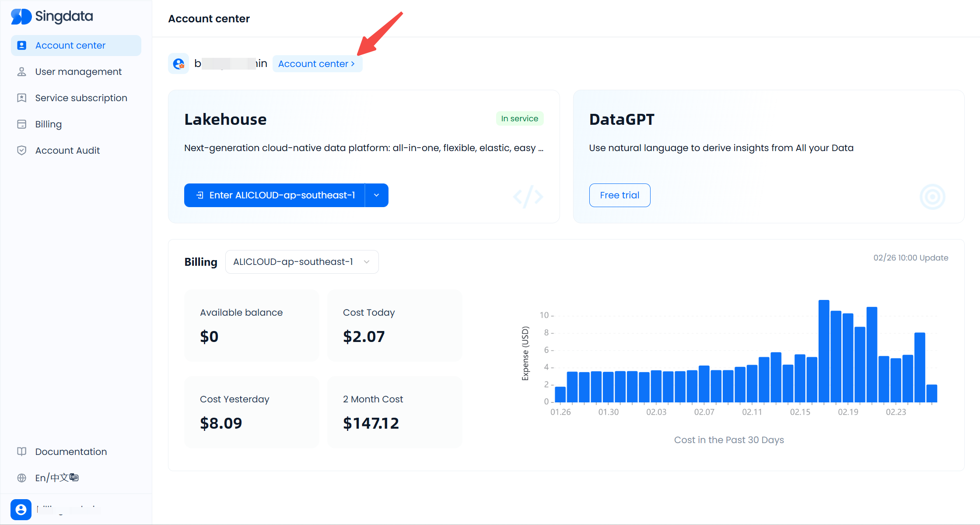Click the Singdata logo icon
Image resolution: width=980 pixels, height=525 pixels.
(x=21, y=17)
